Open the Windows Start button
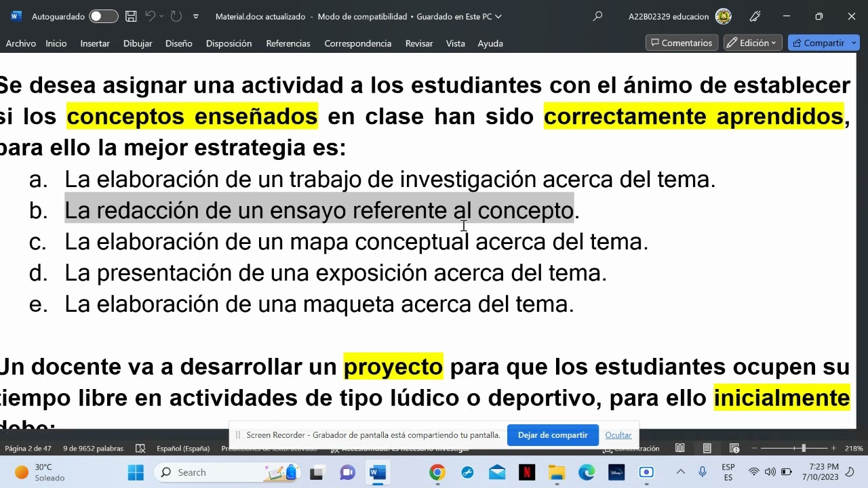This screenshot has height=488, width=868. [x=136, y=472]
